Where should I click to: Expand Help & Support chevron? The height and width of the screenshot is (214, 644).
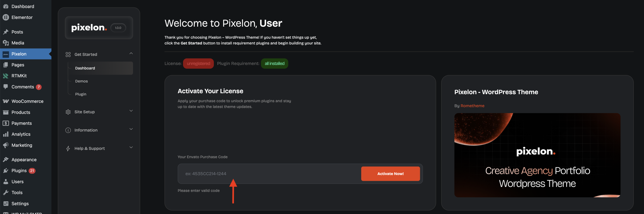coord(131,147)
